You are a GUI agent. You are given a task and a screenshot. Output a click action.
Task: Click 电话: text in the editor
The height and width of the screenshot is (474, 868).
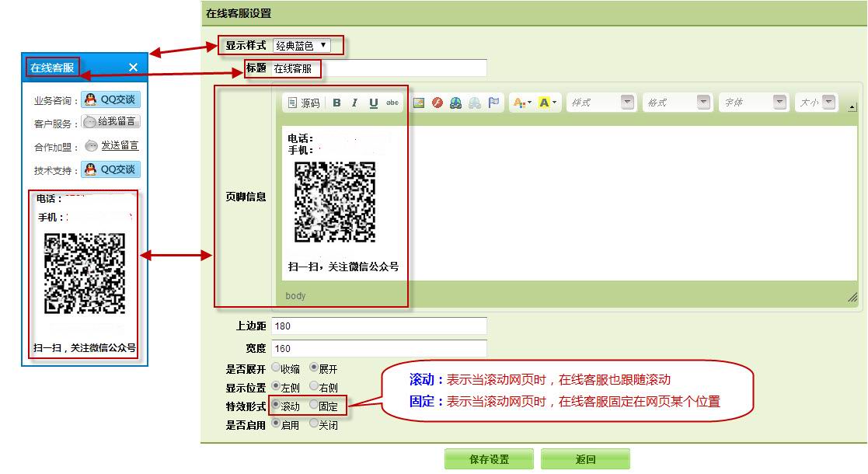[x=301, y=138]
